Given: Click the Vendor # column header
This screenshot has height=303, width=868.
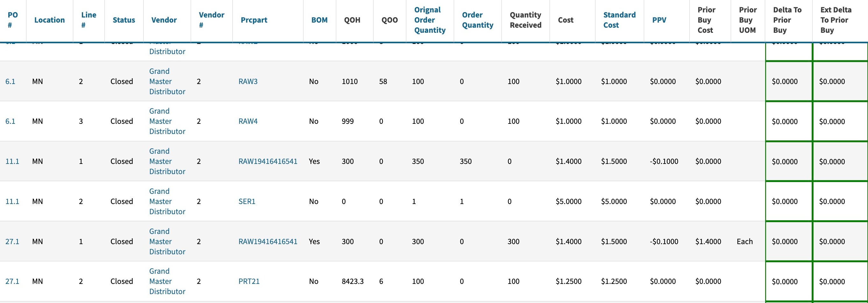Looking at the screenshot, I should click(211, 20).
